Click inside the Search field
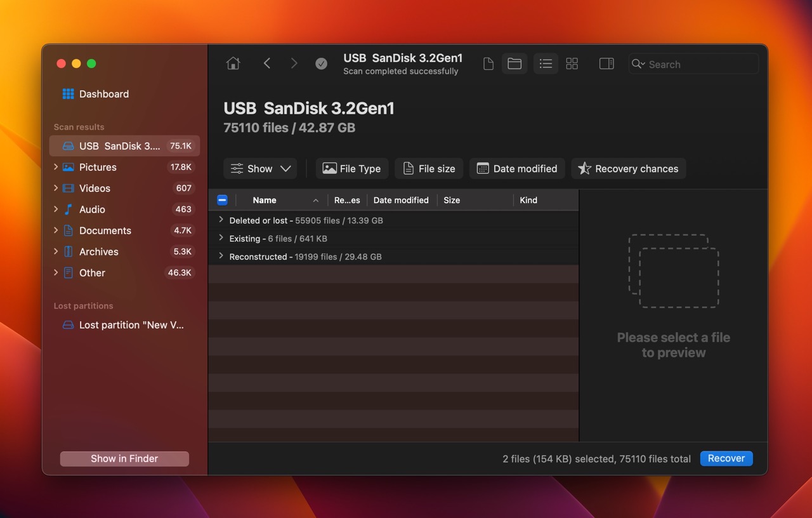The height and width of the screenshot is (518, 812). coord(694,64)
